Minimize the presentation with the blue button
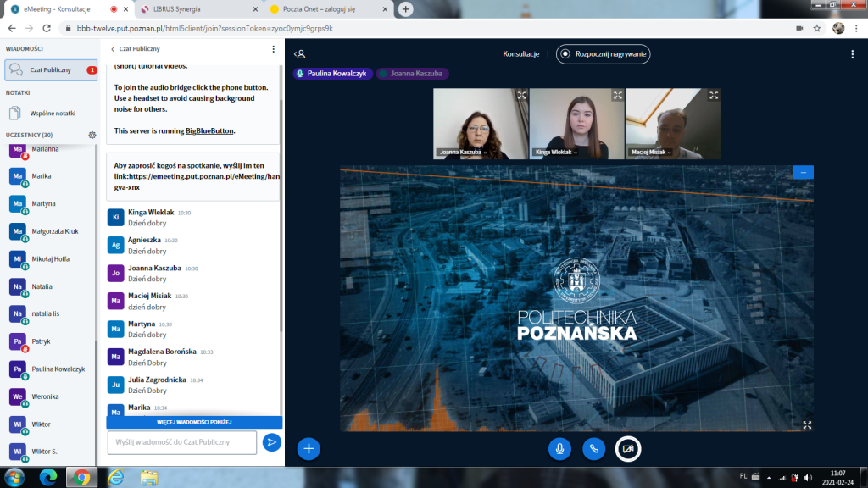Viewport: 868px width, 488px height. tap(802, 172)
